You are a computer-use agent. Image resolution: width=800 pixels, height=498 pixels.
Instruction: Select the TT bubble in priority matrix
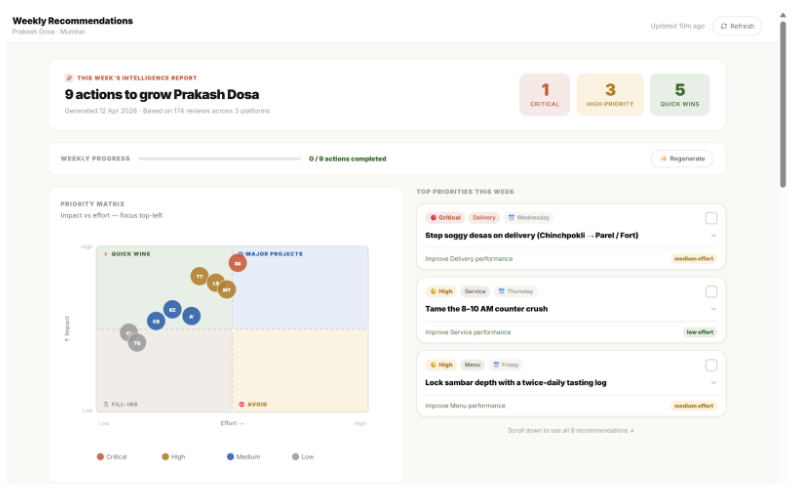(200, 276)
